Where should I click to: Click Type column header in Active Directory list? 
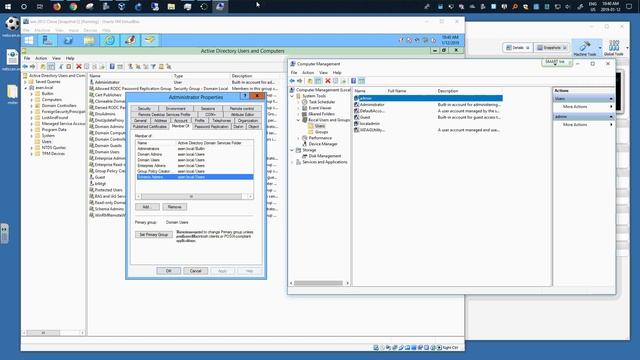[x=178, y=76]
